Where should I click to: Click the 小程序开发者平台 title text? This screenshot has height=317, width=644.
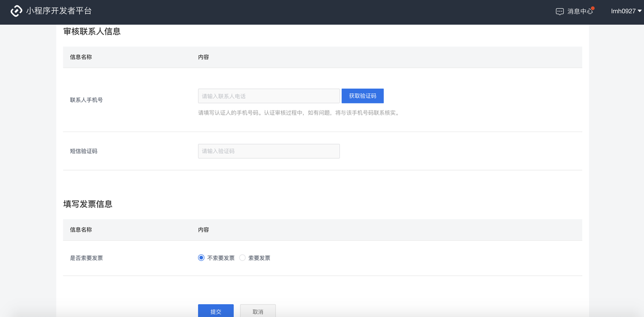tap(59, 11)
